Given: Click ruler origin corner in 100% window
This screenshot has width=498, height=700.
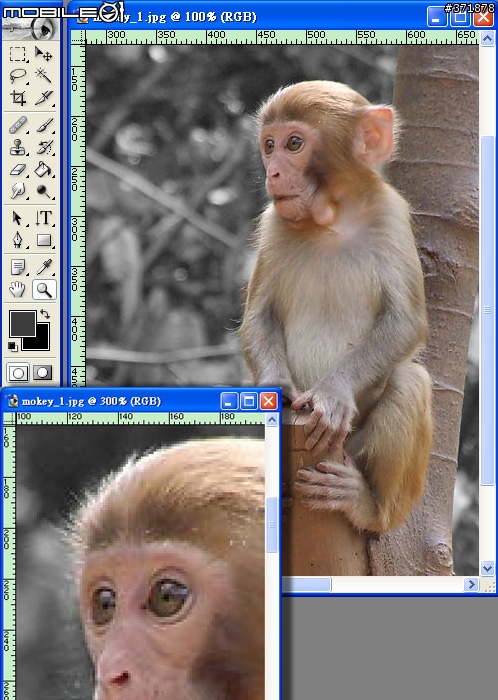Looking at the screenshot, I should [x=78, y=38].
